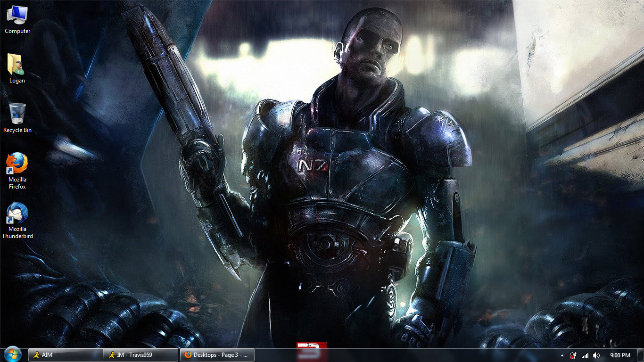Click the Show desktop button
This screenshot has width=644, height=362.
click(x=640, y=355)
